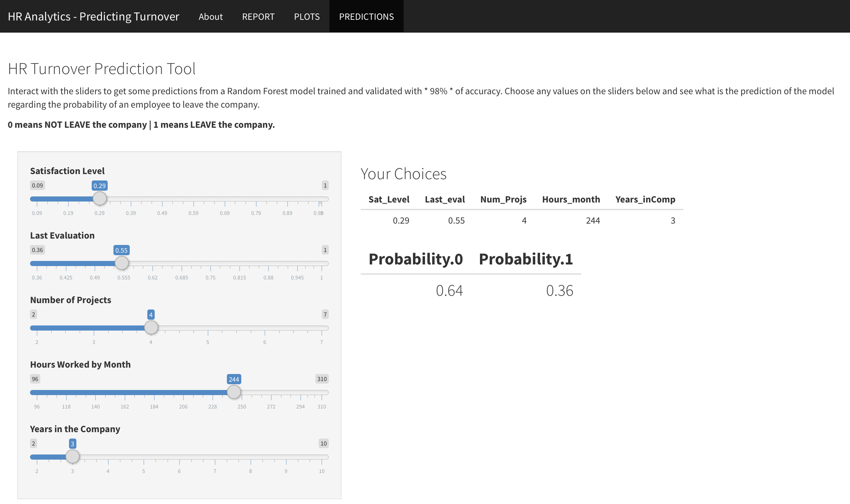Set Number of Projects to 6
The height and width of the screenshot is (504, 850).
(265, 328)
